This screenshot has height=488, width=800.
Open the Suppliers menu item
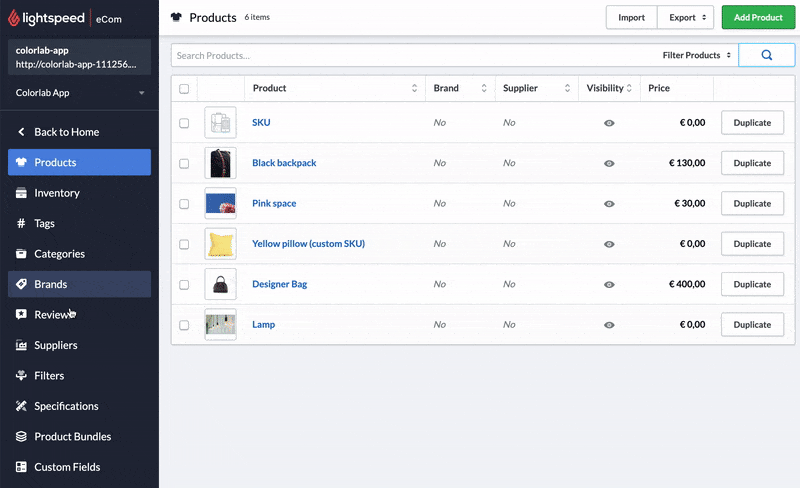click(80, 345)
